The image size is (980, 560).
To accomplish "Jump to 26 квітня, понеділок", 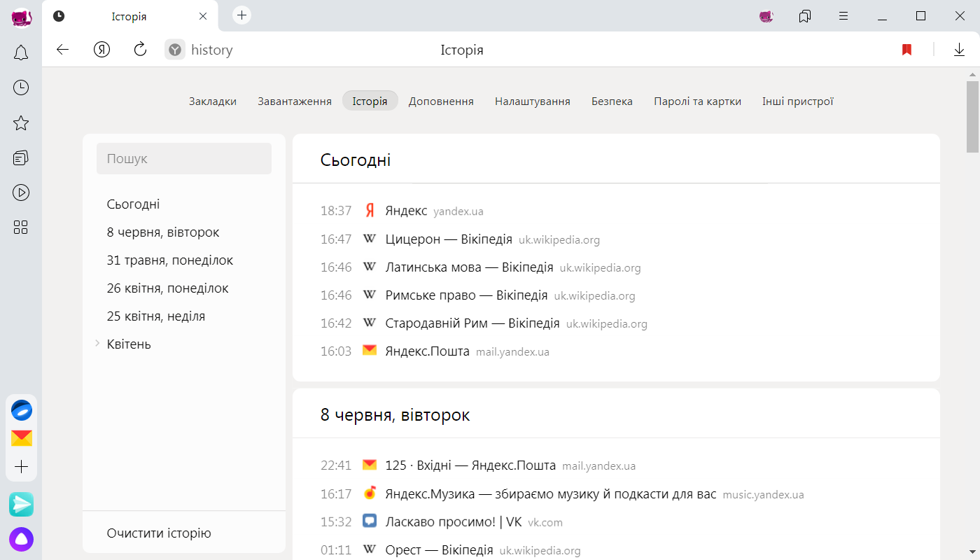I will [x=167, y=288].
